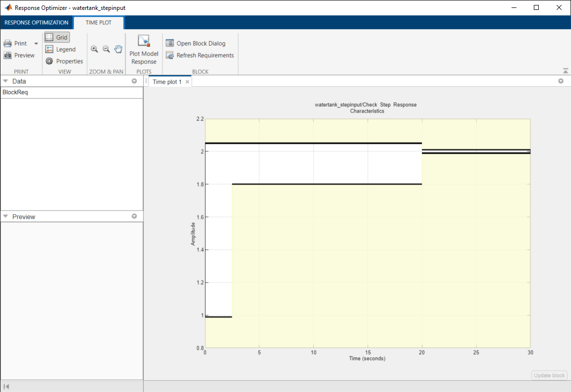This screenshot has height=392, width=571.
Task: Activate the Pan hand tool
Action: (118, 49)
